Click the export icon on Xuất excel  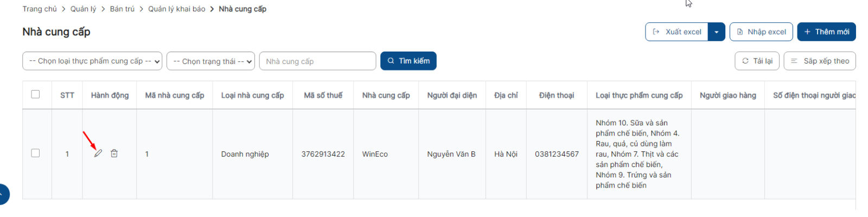(656, 31)
